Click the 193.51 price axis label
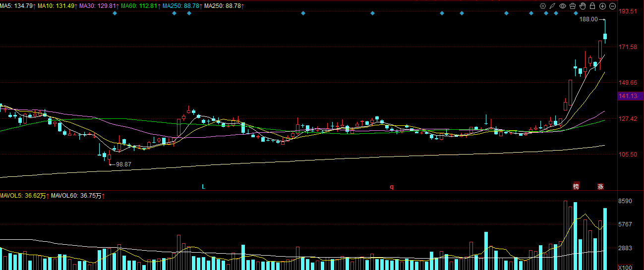The width and height of the screenshot is (644, 270). [x=628, y=11]
